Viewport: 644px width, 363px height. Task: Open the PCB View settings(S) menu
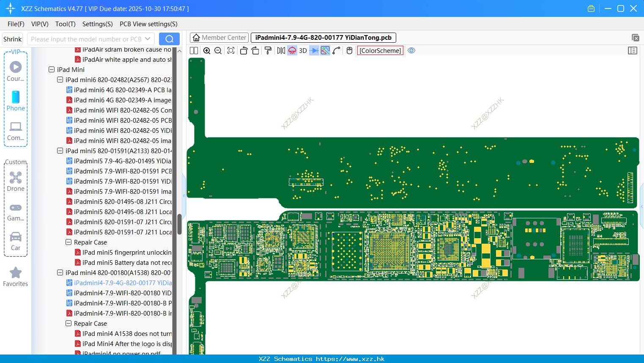click(148, 24)
